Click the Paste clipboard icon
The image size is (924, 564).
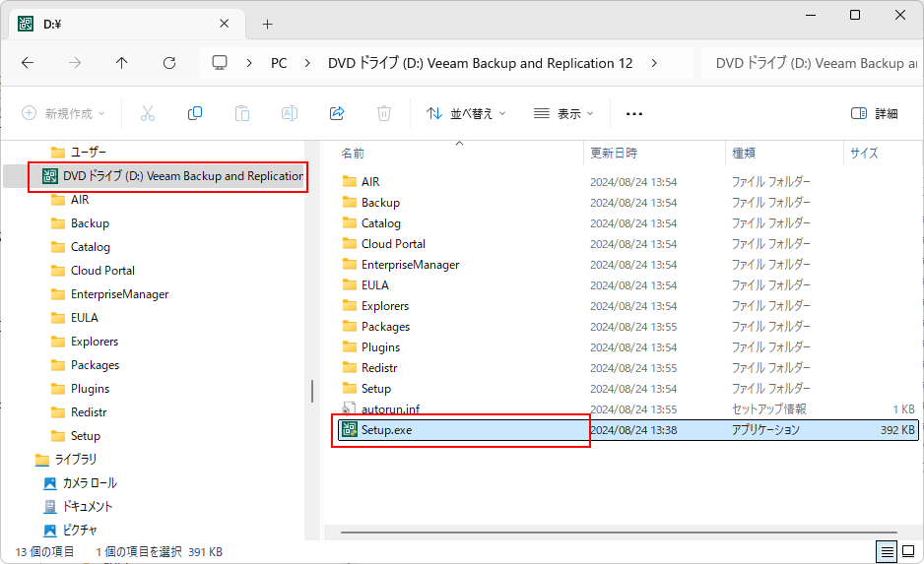coord(242,113)
